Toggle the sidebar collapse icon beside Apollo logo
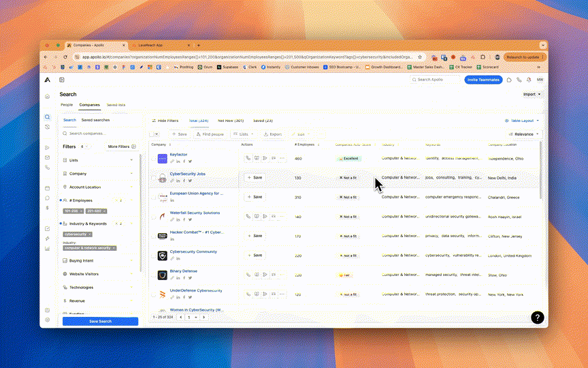The height and width of the screenshot is (368, 588). (x=62, y=80)
